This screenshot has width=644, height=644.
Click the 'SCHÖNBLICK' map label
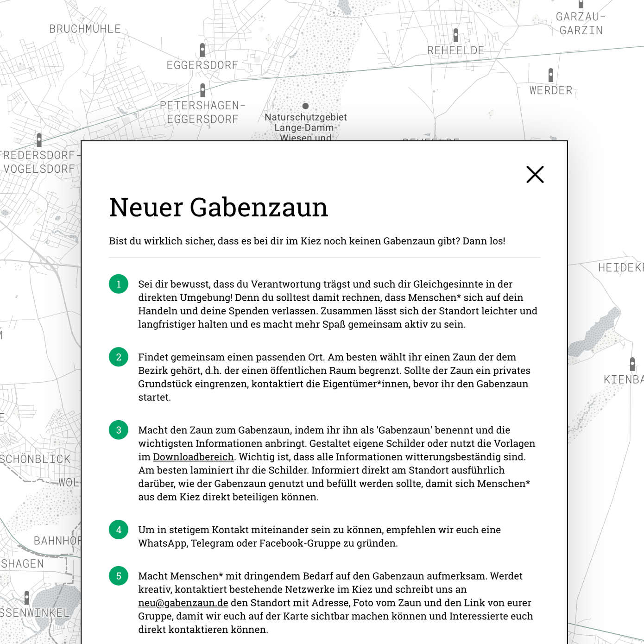click(35, 459)
